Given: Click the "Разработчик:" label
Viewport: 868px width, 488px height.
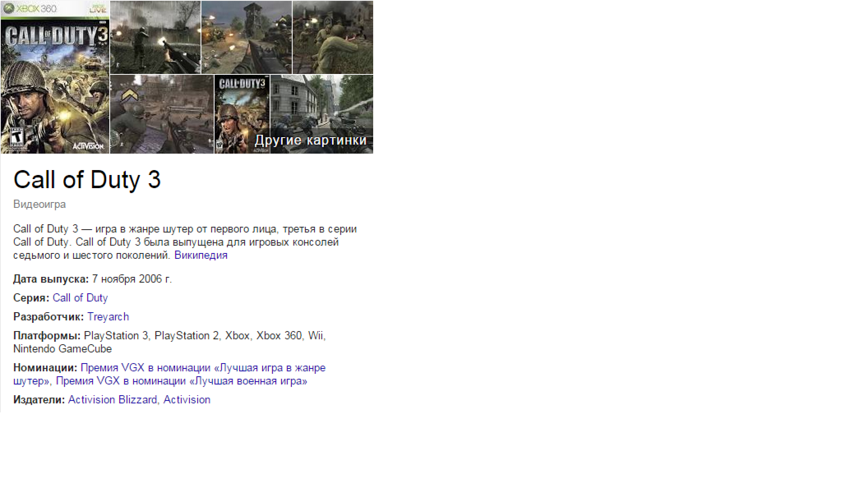Looking at the screenshot, I should tap(48, 317).
